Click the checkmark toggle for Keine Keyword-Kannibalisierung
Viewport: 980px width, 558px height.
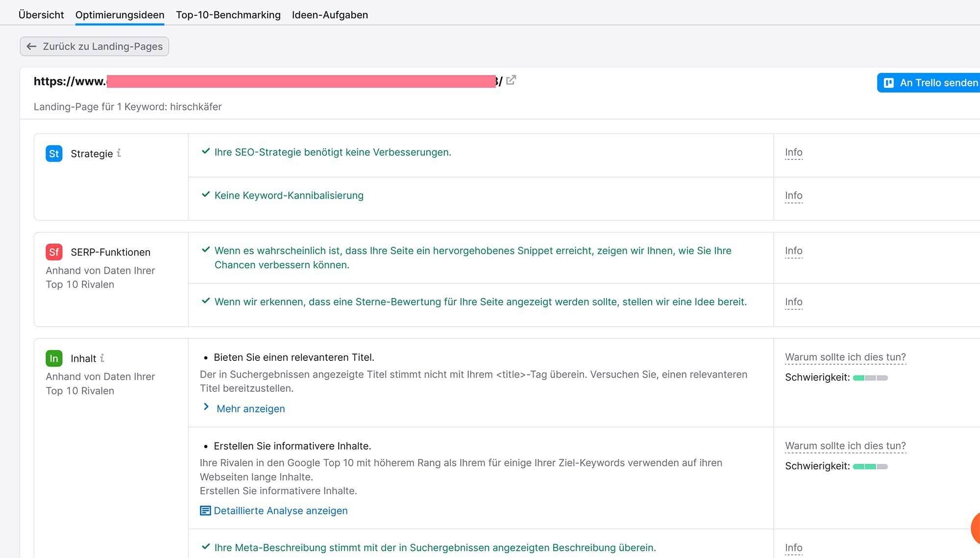coord(205,195)
